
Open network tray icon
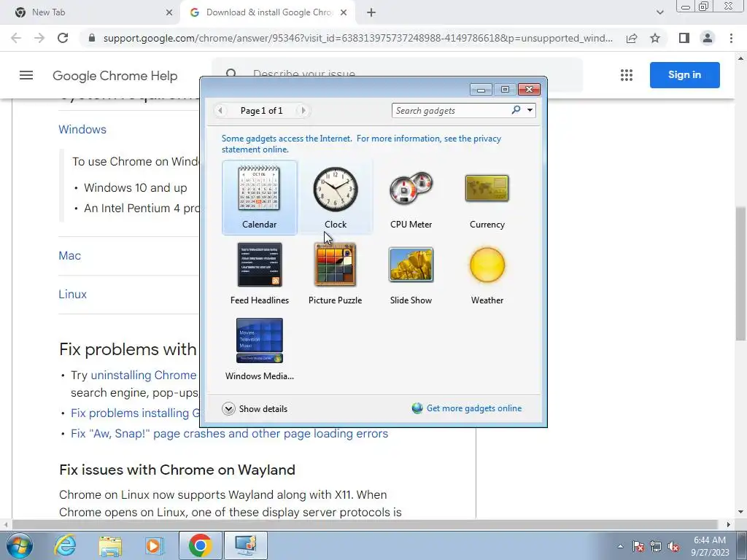656,546
